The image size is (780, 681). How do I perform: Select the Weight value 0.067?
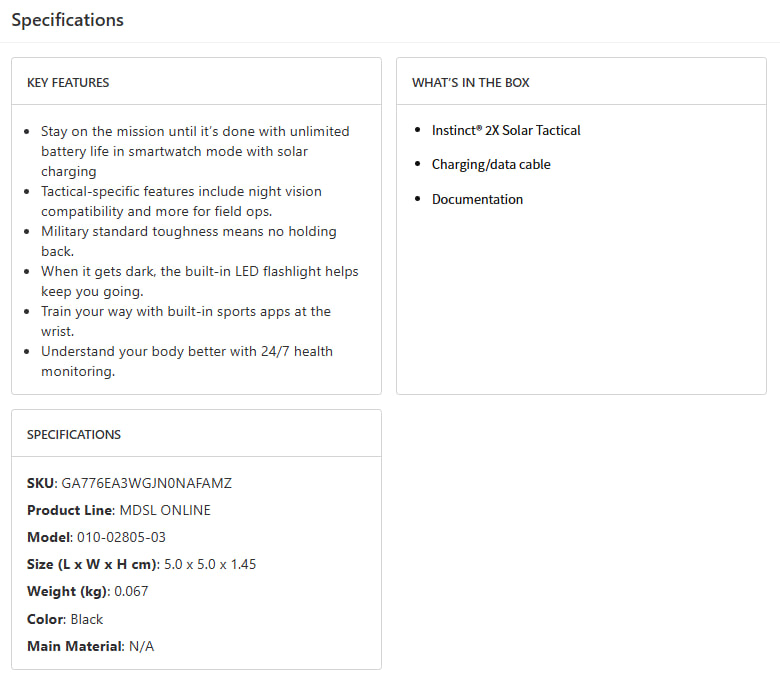[131, 591]
